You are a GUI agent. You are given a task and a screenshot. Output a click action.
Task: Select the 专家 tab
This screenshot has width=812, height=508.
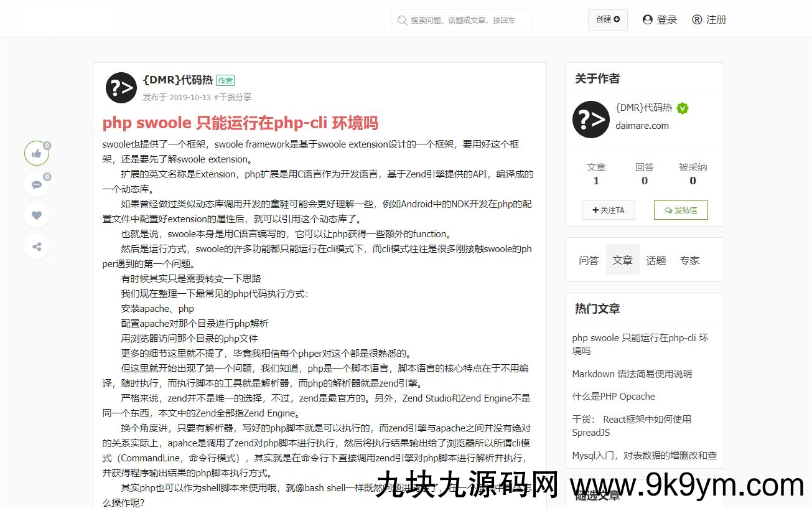pyautogui.click(x=689, y=260)
